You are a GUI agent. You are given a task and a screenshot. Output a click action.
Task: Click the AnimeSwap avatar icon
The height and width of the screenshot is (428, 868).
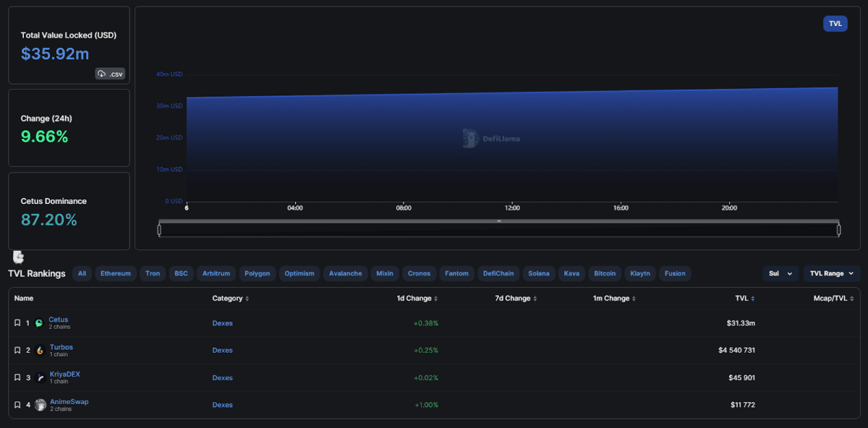point(41,405)
